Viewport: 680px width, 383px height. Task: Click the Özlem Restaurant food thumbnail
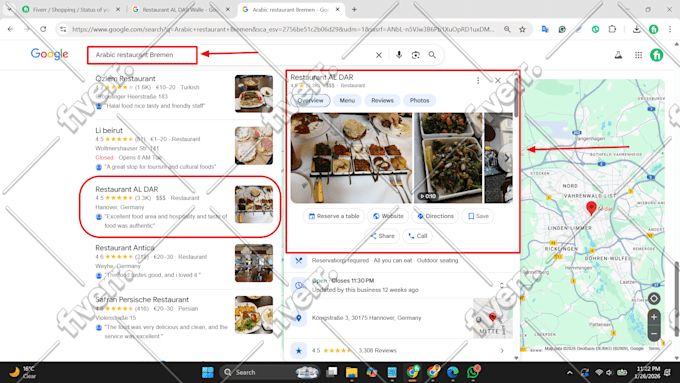pyautogui.click(x=254, y=94)
